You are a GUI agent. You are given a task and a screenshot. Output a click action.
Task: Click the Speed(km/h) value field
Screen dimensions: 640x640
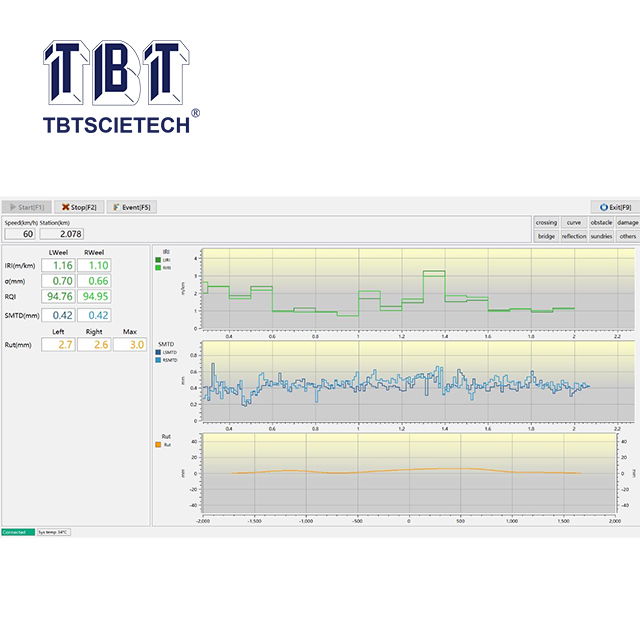tap(20, 234)
